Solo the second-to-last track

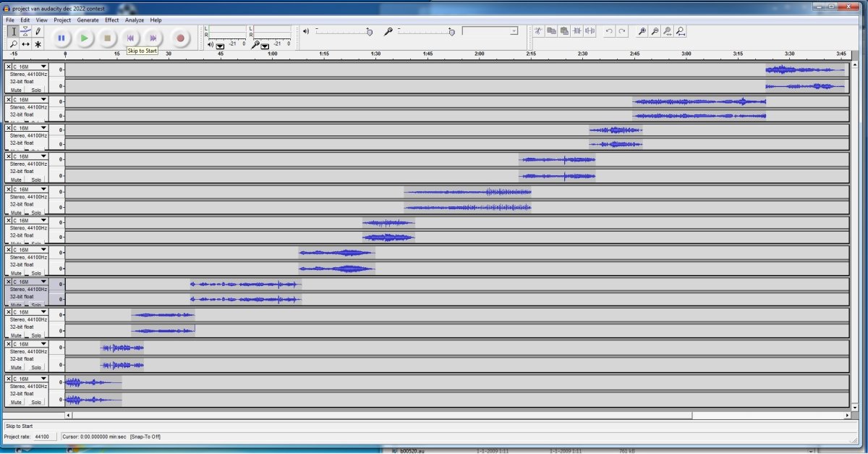[36, 368]
